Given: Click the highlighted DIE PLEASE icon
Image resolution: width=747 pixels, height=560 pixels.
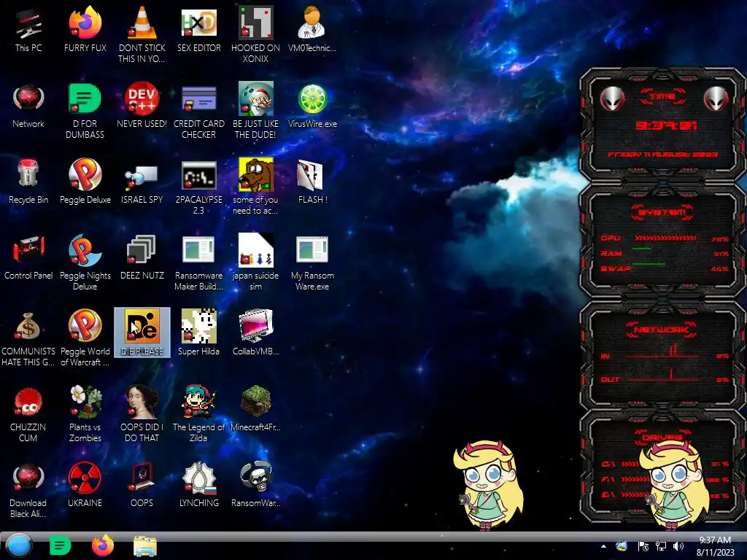Looking at the screenshot, I should 142,332.
